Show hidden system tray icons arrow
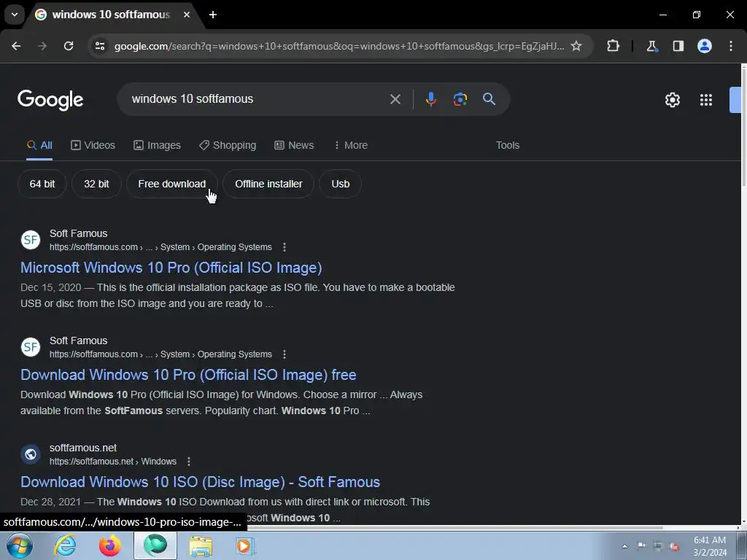The height and width of the screenshot is (560, 747). click(625, 546)
